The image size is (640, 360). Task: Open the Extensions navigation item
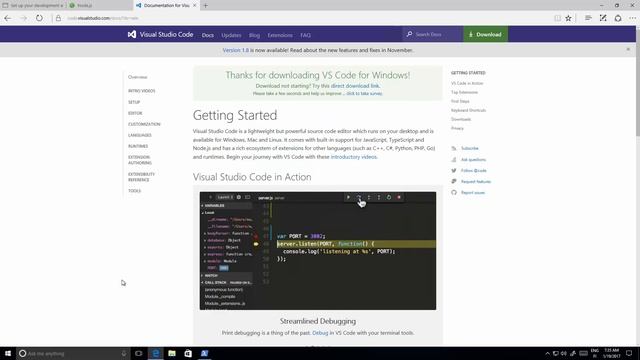pos(280,35)
